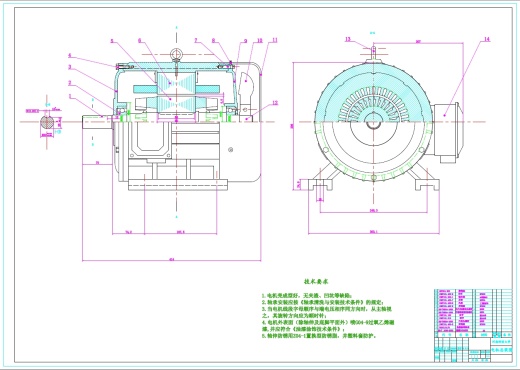Click the shaft center circle in the end view
Screen dimensions: 520x370
pyautogui.click(x=373, y=122)
